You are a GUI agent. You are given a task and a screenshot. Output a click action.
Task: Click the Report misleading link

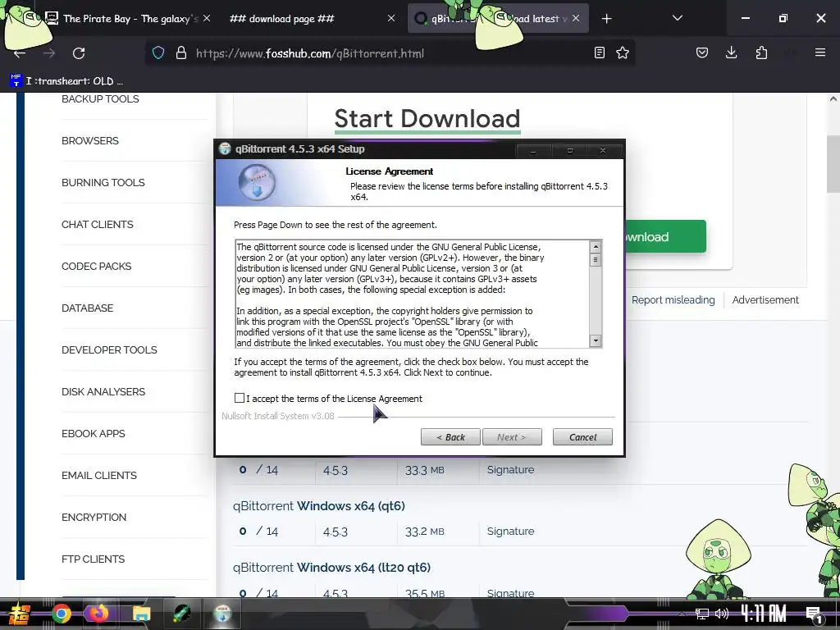pyautogui.click(x=673, y=300)
